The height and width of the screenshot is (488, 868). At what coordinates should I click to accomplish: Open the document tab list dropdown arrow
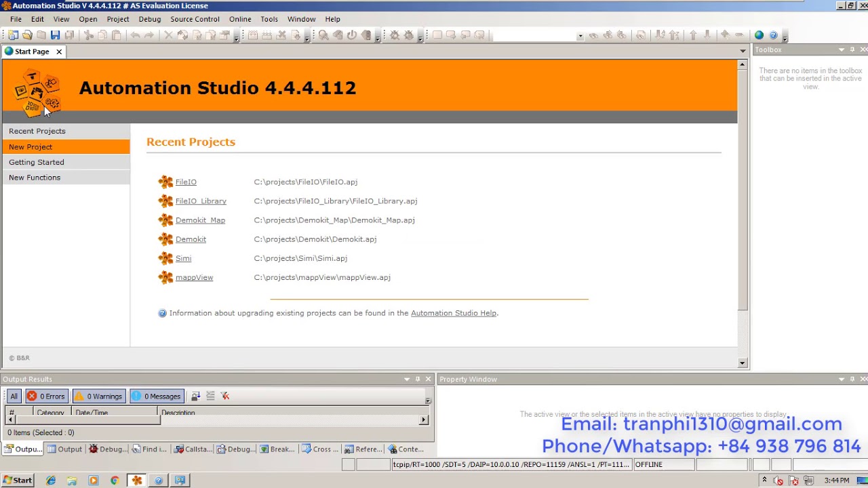pyautogui.click(x=743, y=52)
